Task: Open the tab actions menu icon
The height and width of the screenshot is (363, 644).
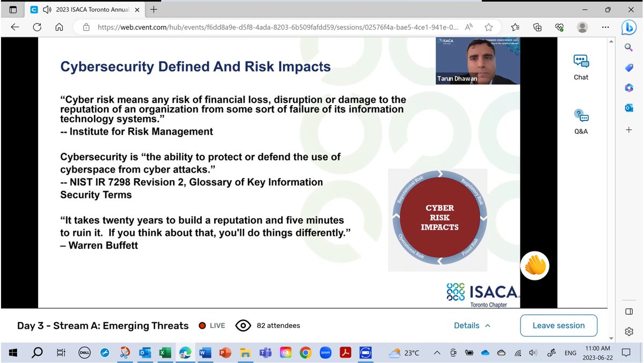Action: coord(13,9)
